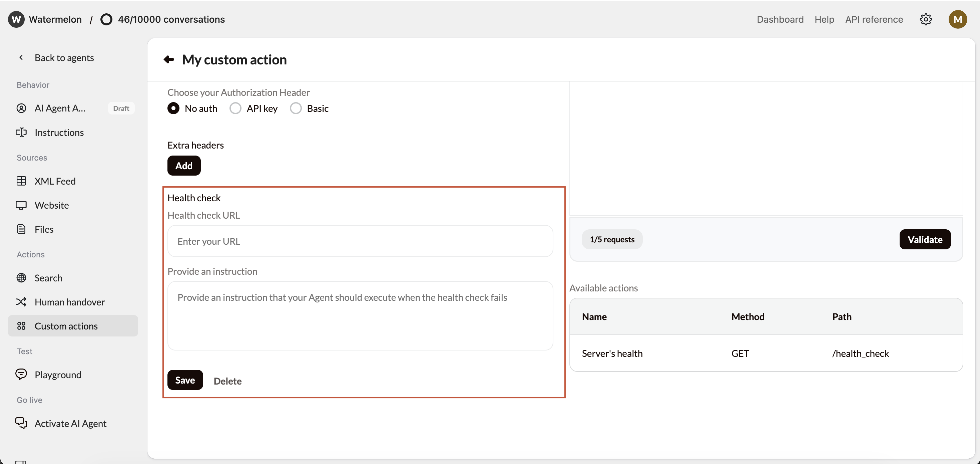
Task: Click the API reference link
Action: (874, 19)
